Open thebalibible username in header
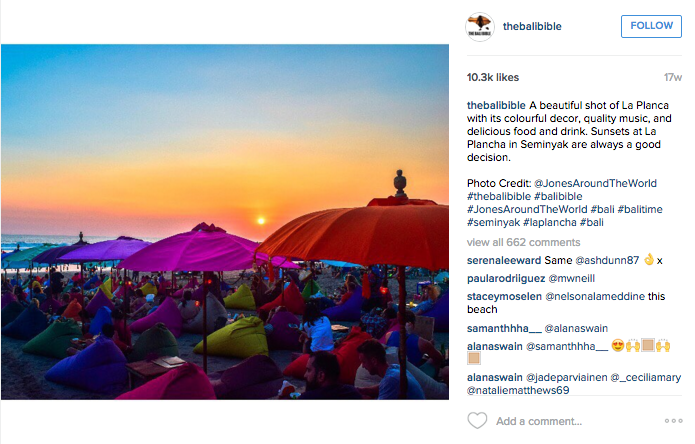695x444 pixels. click(x=532, y=27)
